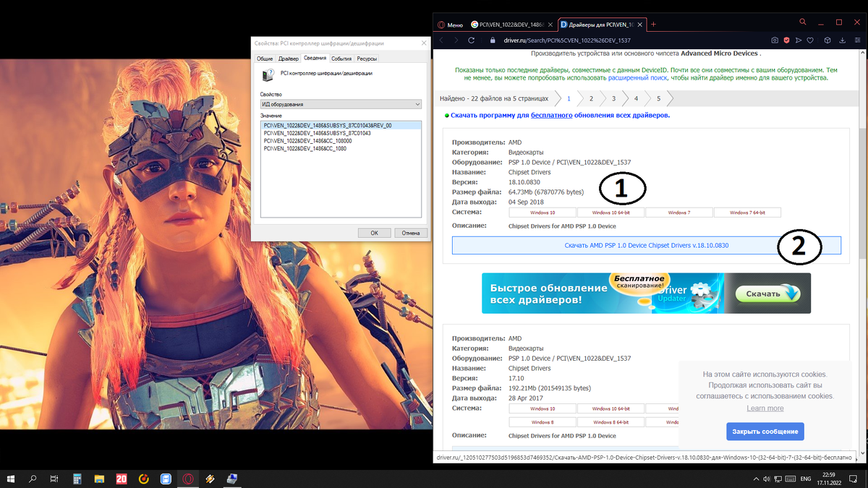Go to results page 1

click(x=569, y=98)
